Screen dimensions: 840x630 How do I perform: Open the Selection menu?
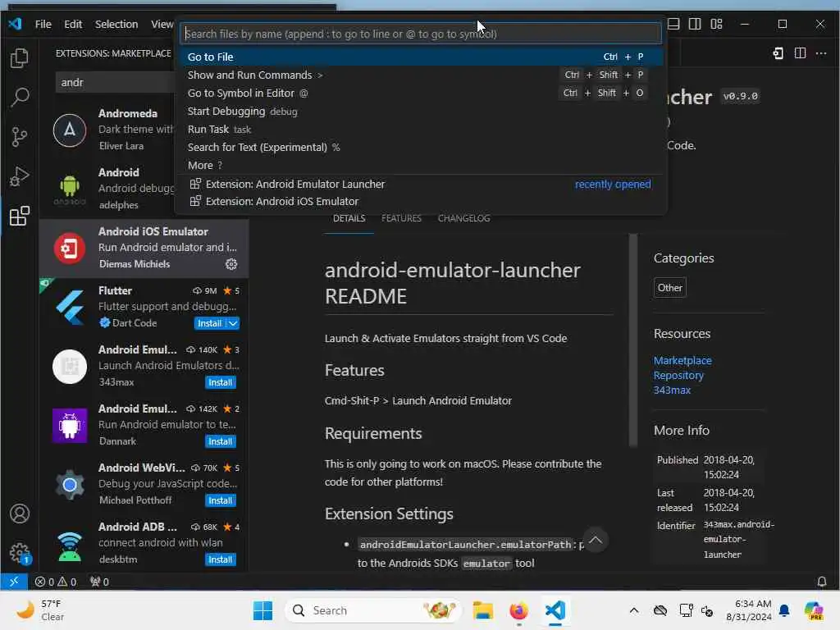(116, 24)
